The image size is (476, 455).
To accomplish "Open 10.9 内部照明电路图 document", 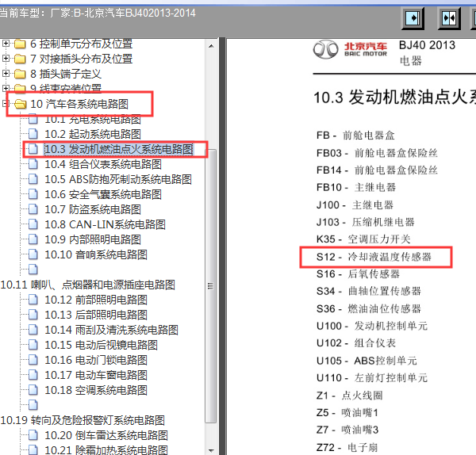I will (93, 239).
